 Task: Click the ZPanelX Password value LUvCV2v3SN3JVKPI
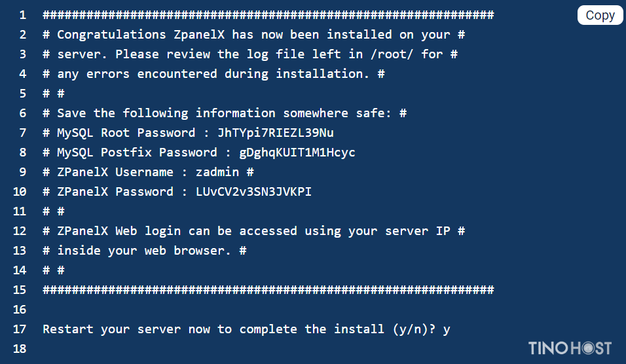tap(253, 192)
